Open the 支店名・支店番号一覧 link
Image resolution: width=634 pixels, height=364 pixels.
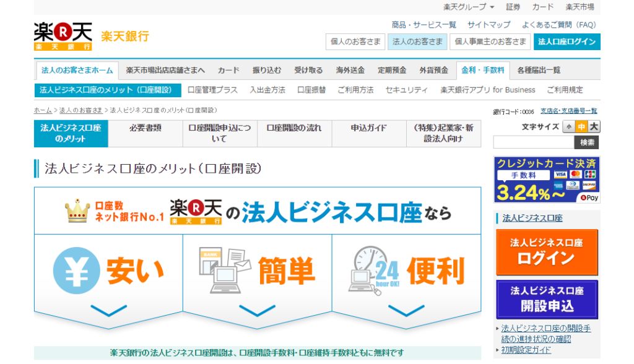tap(568, 111)
